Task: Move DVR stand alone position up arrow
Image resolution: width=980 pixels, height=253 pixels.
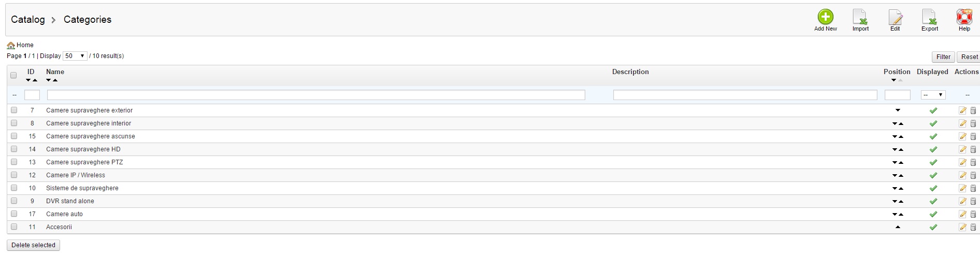Action: pos(901,202)
